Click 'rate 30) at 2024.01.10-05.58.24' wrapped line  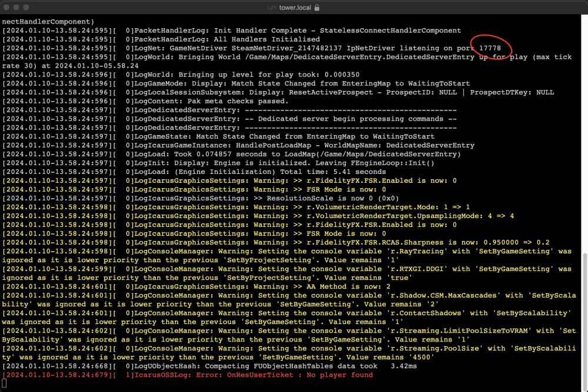(x=71, y=66)
